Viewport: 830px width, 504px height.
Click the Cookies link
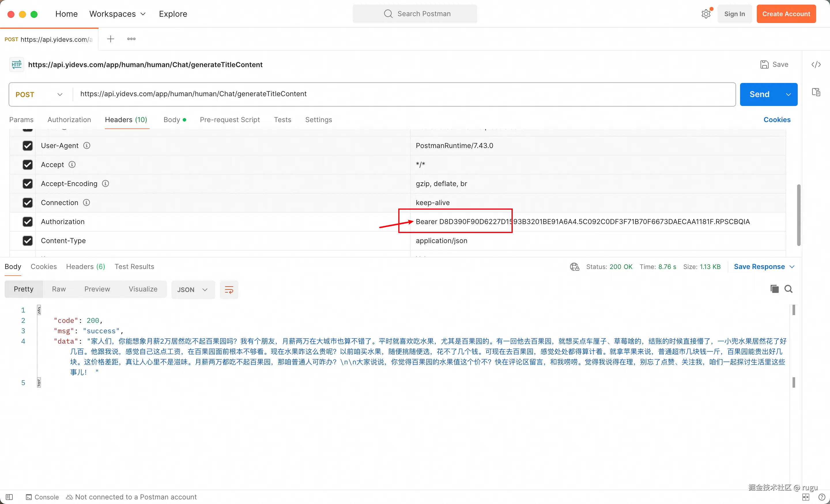(776, 120)
